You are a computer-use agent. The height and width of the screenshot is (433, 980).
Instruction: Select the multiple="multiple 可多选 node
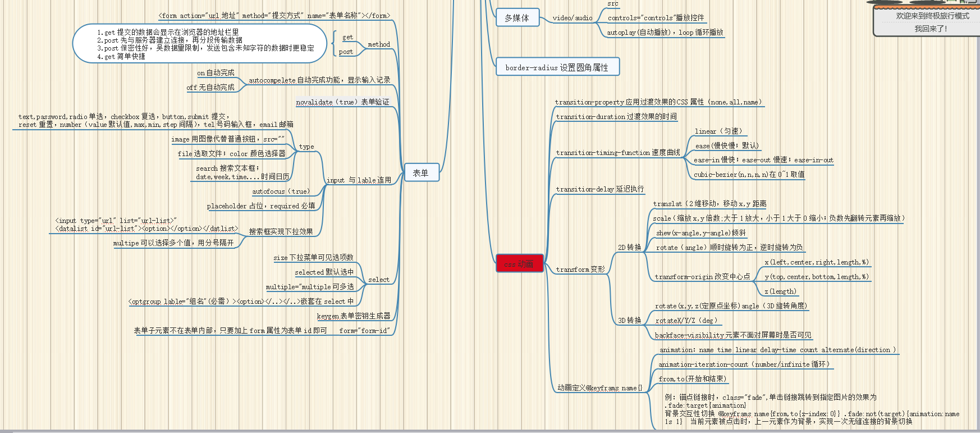click(x=310, y=287)
